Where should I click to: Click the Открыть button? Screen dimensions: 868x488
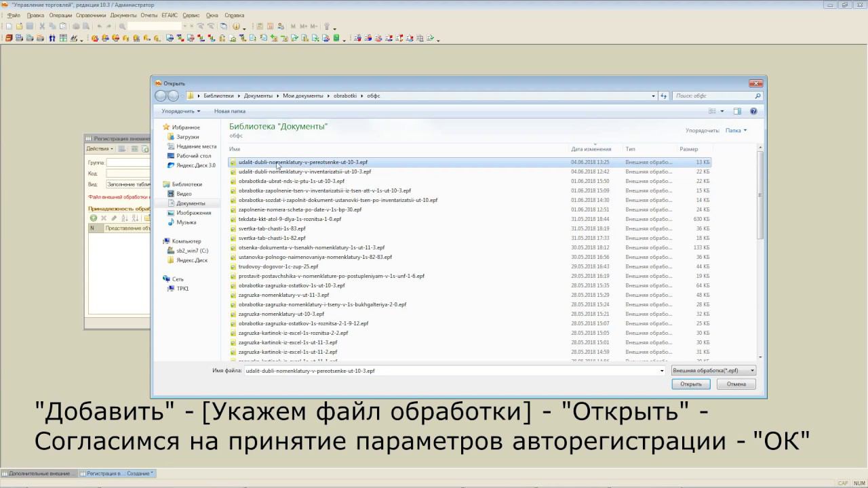point(691,384)
